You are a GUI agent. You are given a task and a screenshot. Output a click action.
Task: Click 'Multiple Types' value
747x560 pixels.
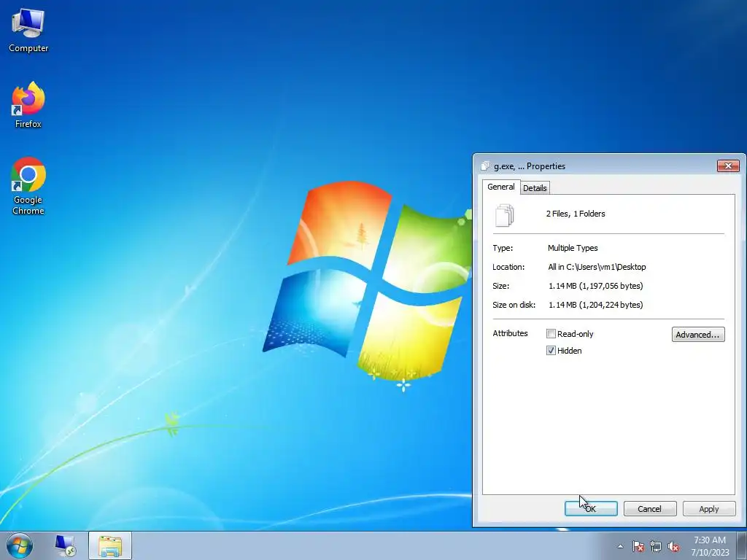click(573, 248)
